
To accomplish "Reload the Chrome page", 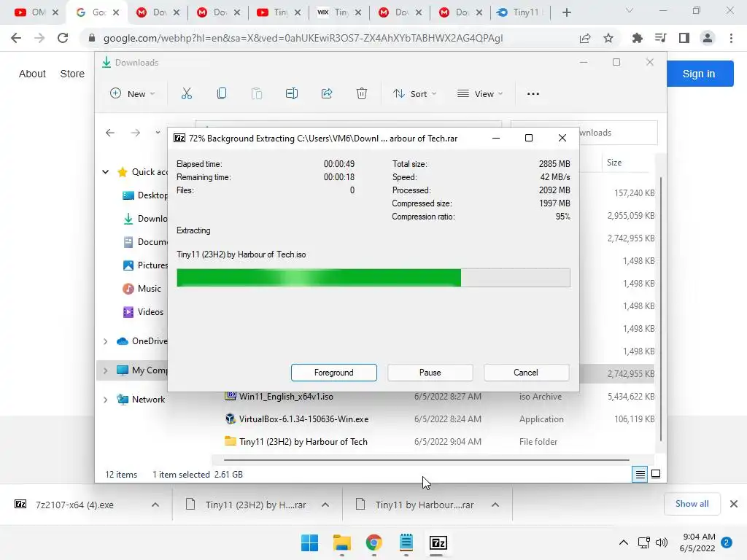I will [63, 38].
